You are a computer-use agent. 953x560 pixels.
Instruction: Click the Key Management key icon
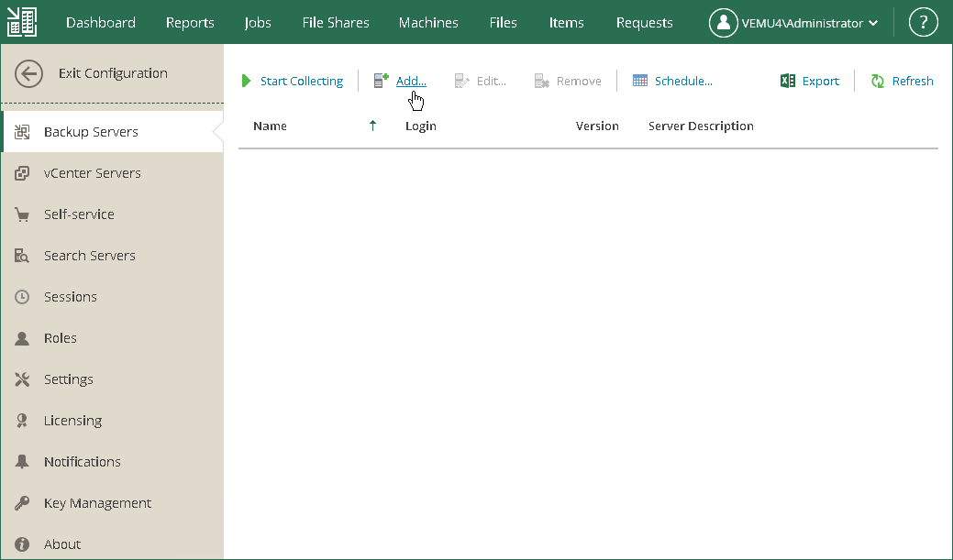[x=22, y=503]
